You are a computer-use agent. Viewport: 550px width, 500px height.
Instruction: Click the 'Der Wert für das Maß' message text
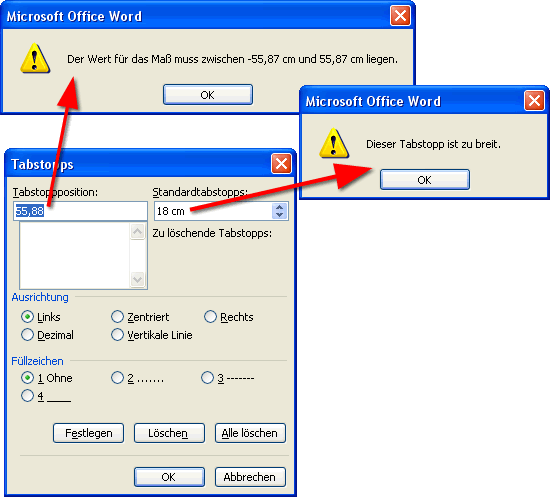click(232, 59)
